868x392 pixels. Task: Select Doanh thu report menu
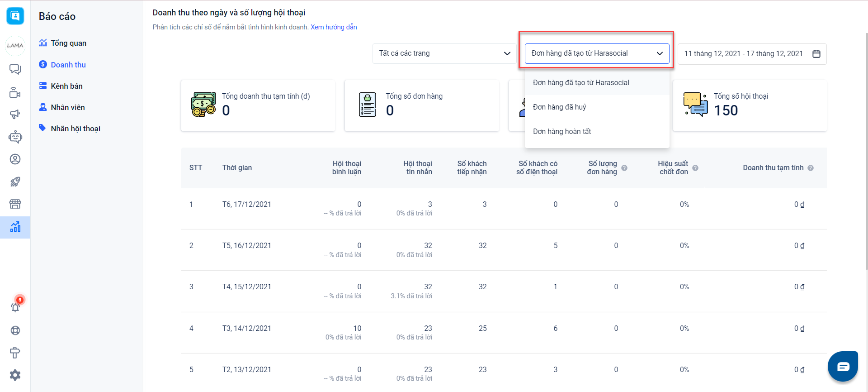[x=68, y=65]
